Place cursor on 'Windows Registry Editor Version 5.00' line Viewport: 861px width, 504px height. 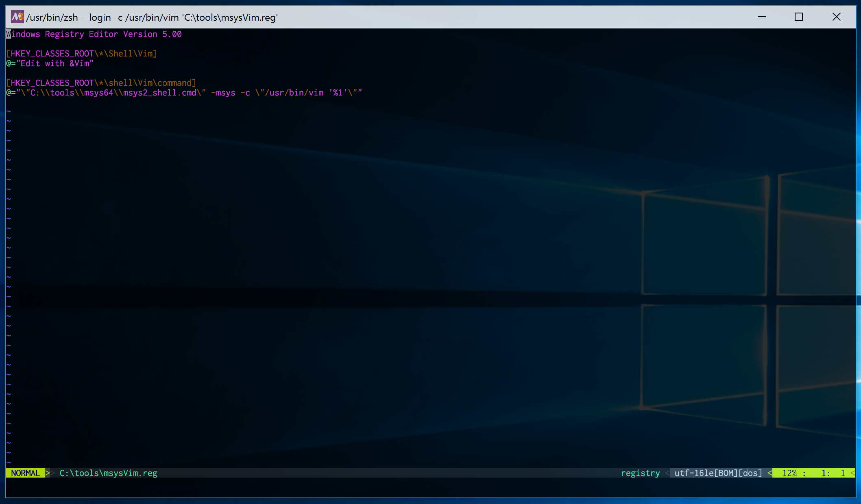(x=94, y=34)
